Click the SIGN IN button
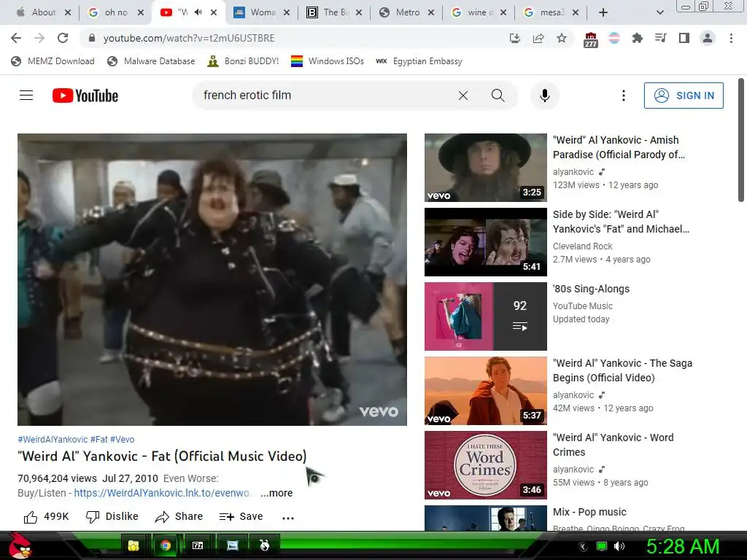Image resolution: width=747 pixels, height=560 pixels. 684,96
